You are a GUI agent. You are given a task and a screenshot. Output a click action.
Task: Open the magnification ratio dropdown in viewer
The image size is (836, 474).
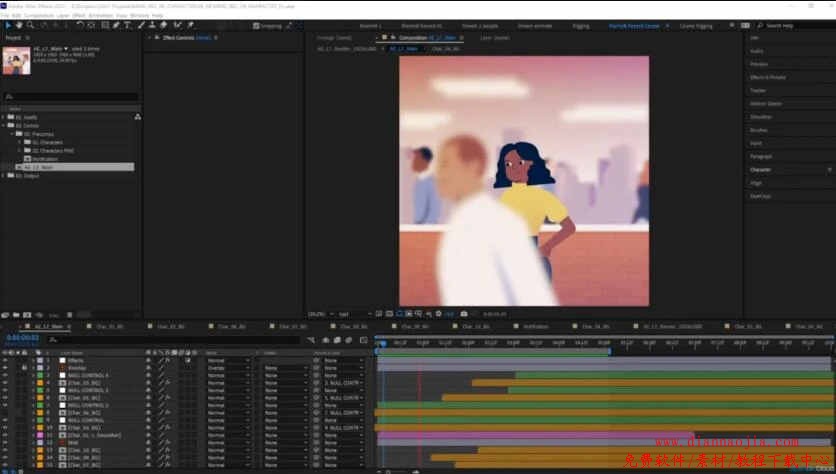(x=318, y=313)
